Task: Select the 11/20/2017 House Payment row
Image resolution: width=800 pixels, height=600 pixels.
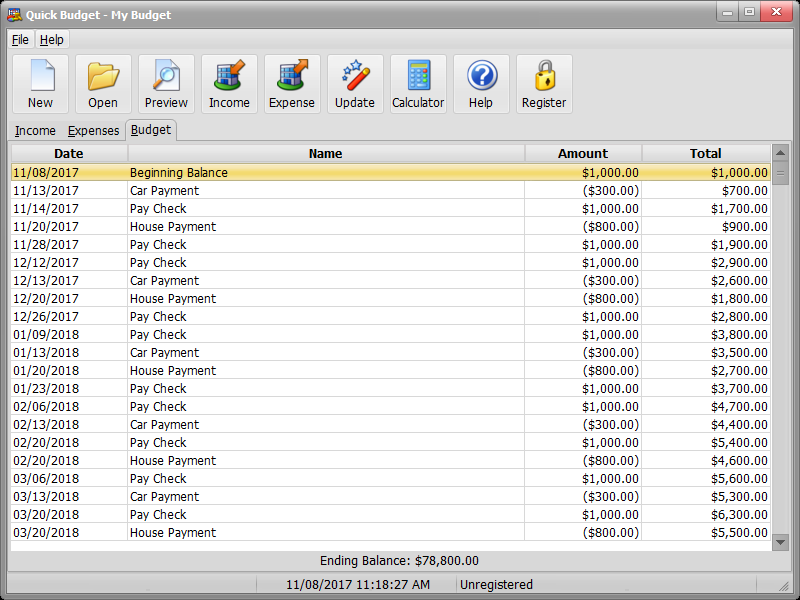Action: click(x=390, y=227)
